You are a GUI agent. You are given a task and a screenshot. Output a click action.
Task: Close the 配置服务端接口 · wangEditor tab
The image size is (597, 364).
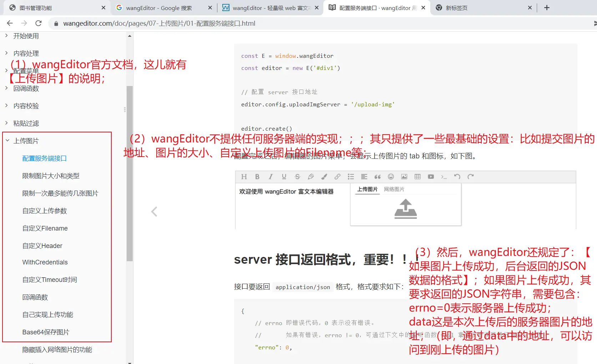tap(423, 7)
